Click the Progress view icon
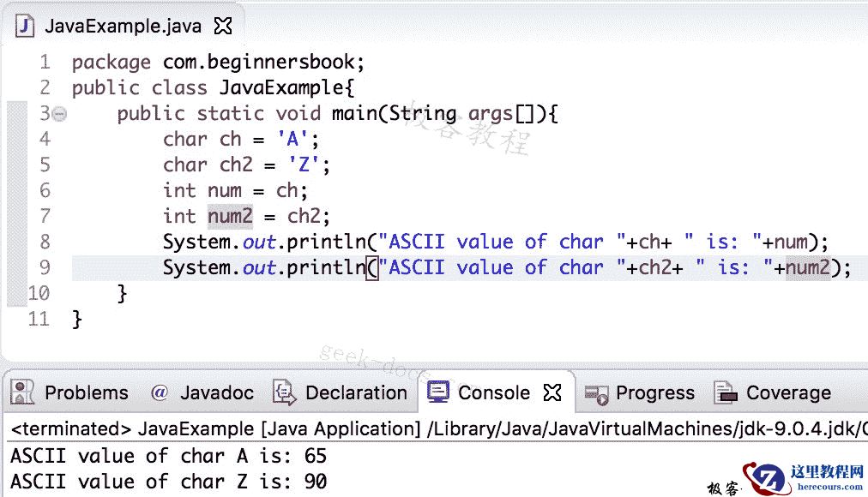The width and height of the screenshot is (868, 497). click(x=598, y=392)
